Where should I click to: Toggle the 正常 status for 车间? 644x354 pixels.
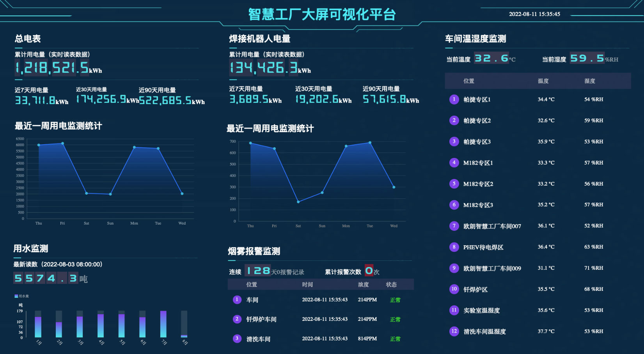point(395,300)
